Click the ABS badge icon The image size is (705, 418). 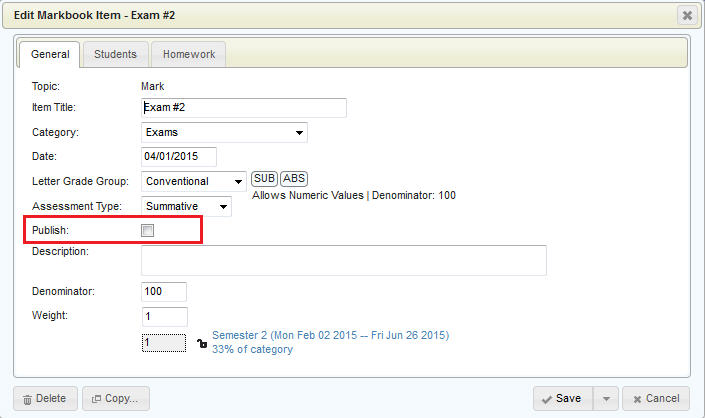click(294, 179)
